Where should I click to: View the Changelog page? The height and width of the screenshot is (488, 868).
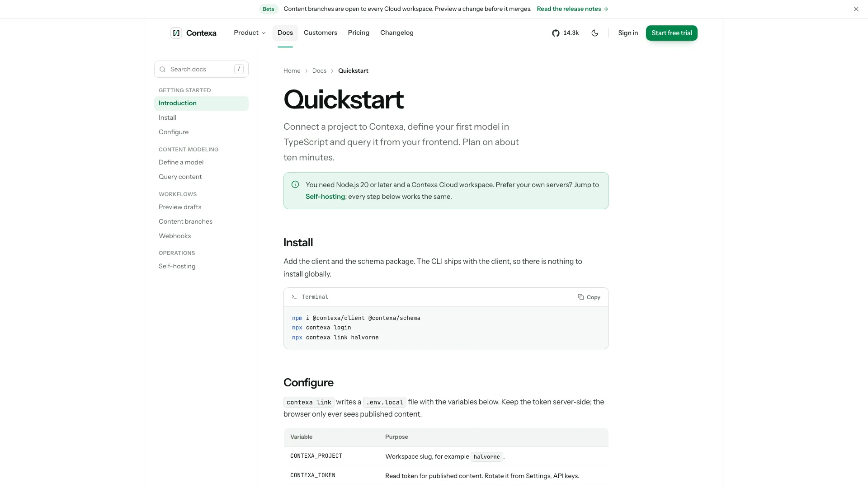(397, 33)
